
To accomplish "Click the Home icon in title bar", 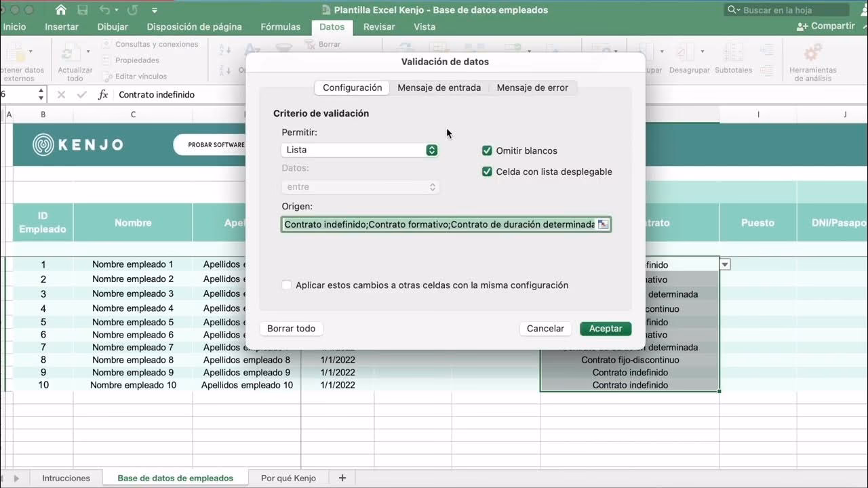I will coord(61,10).
